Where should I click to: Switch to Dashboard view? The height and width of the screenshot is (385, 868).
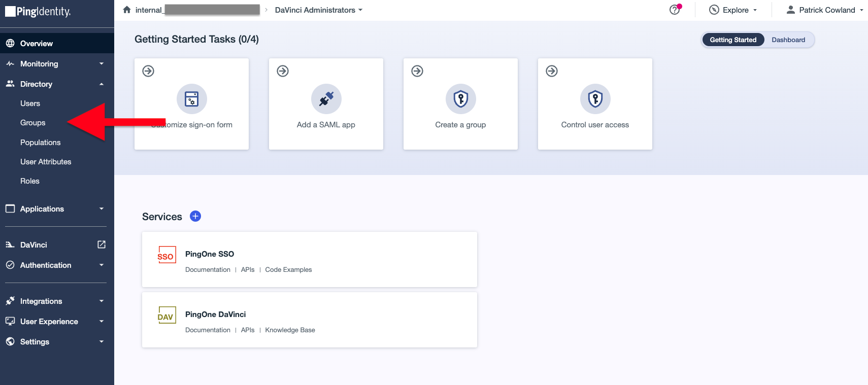pos(788,40)
